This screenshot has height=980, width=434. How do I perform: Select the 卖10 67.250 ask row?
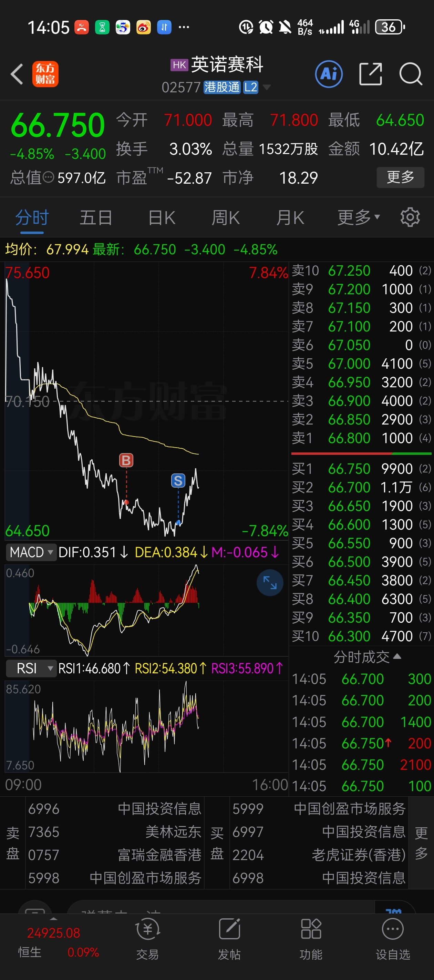coord(361,270)
